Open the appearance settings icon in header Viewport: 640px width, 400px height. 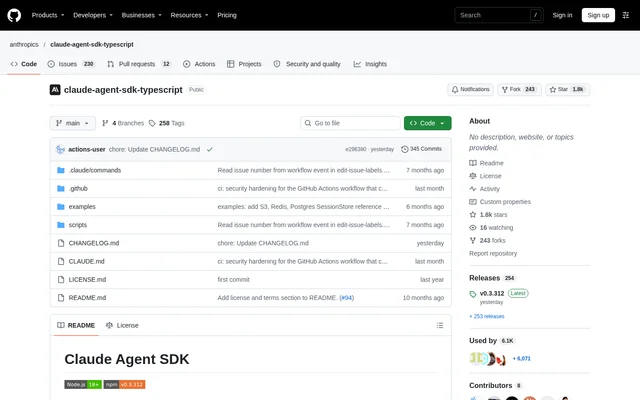(626, 15)
